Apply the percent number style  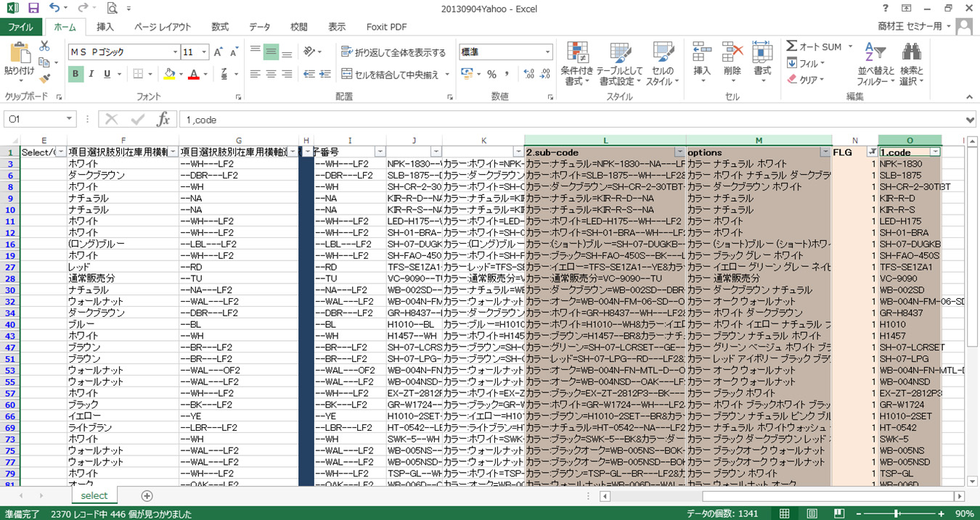[491, 74]
